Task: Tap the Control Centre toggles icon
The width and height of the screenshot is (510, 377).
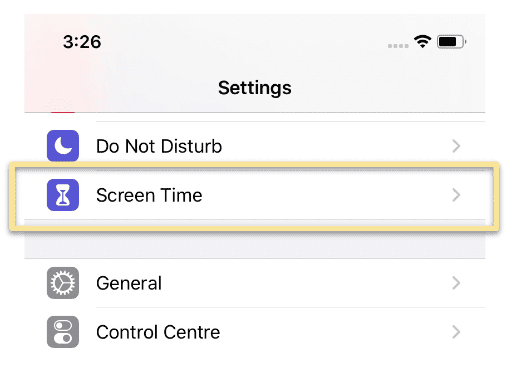Action: (63, 332)
